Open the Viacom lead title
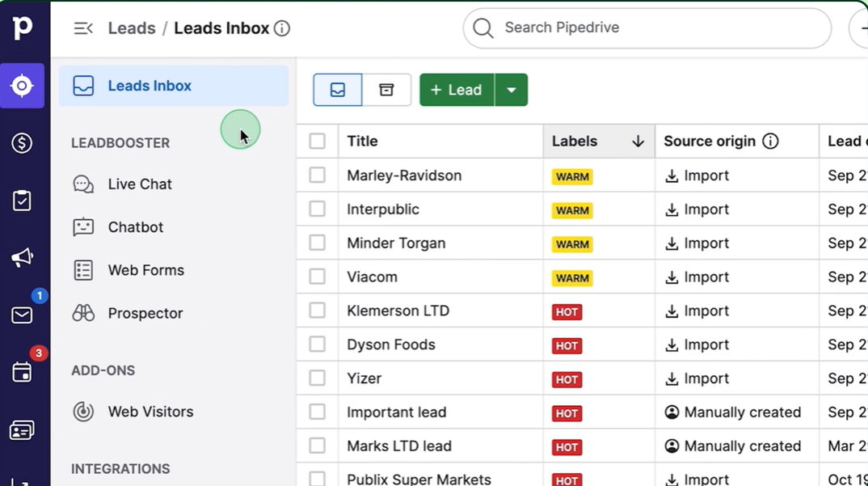The height and width of the screenshot is (486, 868). click(372, 277)
